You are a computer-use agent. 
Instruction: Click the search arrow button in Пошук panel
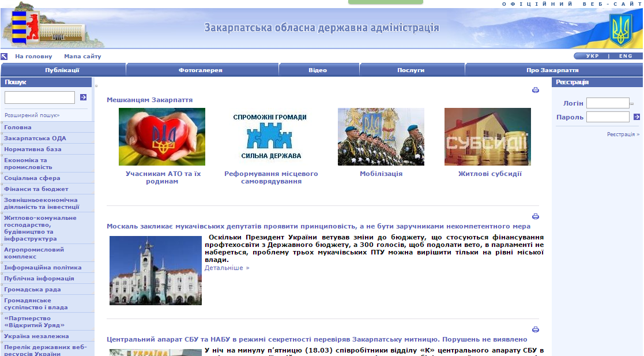point(83,98)
